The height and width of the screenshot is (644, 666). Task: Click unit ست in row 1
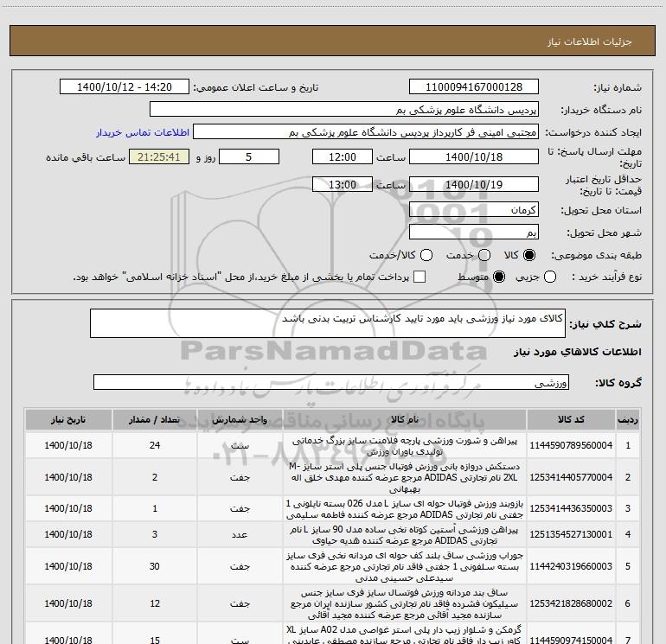(240, 446)
